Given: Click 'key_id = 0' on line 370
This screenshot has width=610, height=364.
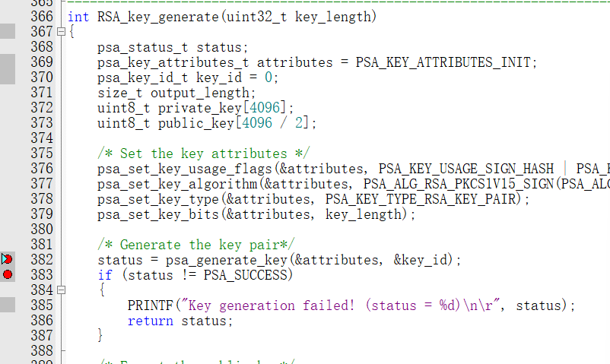Looking at the screenshot, I should tap(234, 78).
